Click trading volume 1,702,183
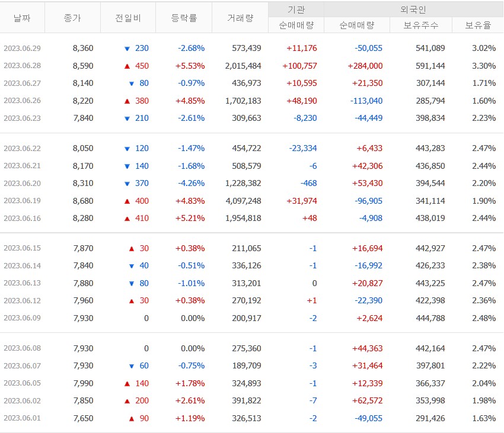504x433 pixels. (x=243, y=101)
